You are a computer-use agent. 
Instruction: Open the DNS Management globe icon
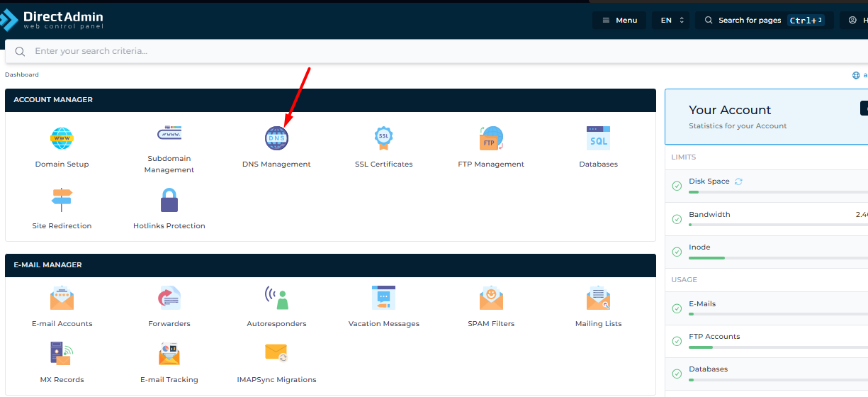(276, 138)
